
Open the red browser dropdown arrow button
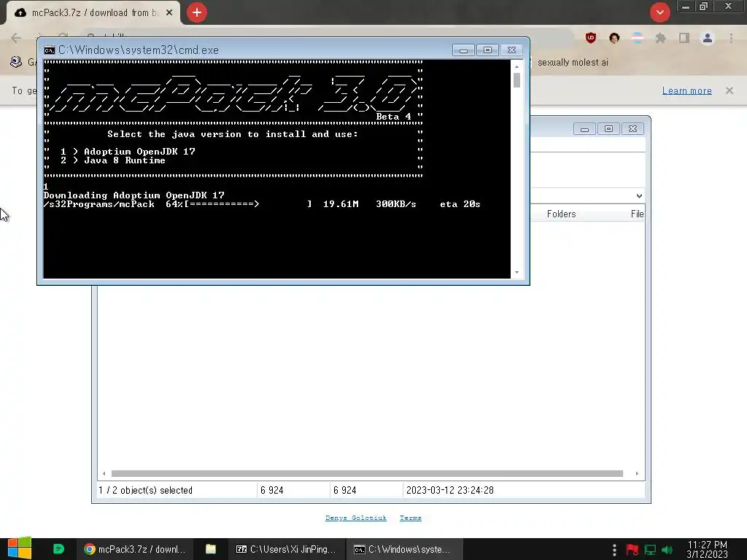click(659, 12)
